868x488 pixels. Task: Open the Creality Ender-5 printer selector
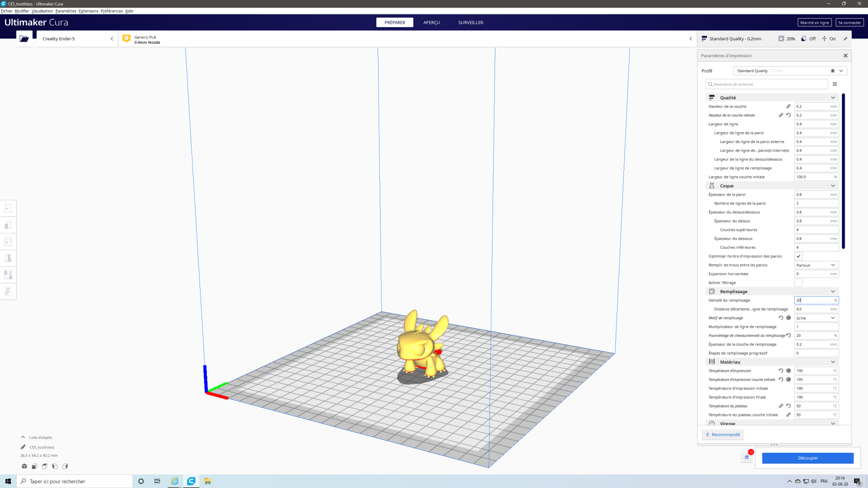tap(78, 39)
